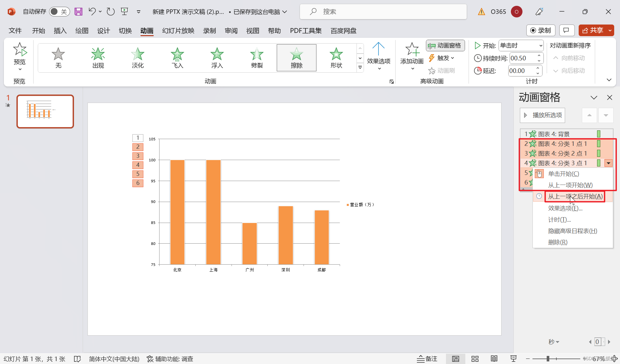Open the Start (开始) timing dropdown
Viewport: 620px width, 364px height.
521,45
